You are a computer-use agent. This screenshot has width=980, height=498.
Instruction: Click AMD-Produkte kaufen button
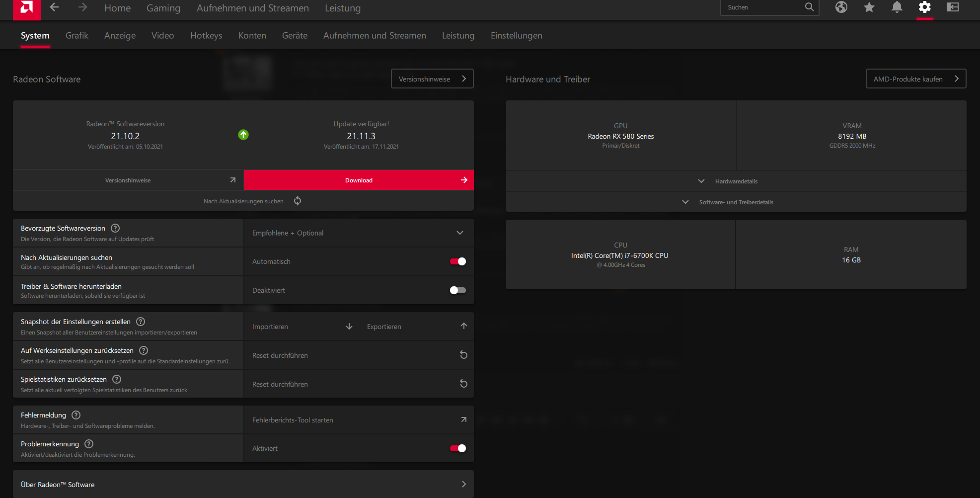click(x=916, y=79)
